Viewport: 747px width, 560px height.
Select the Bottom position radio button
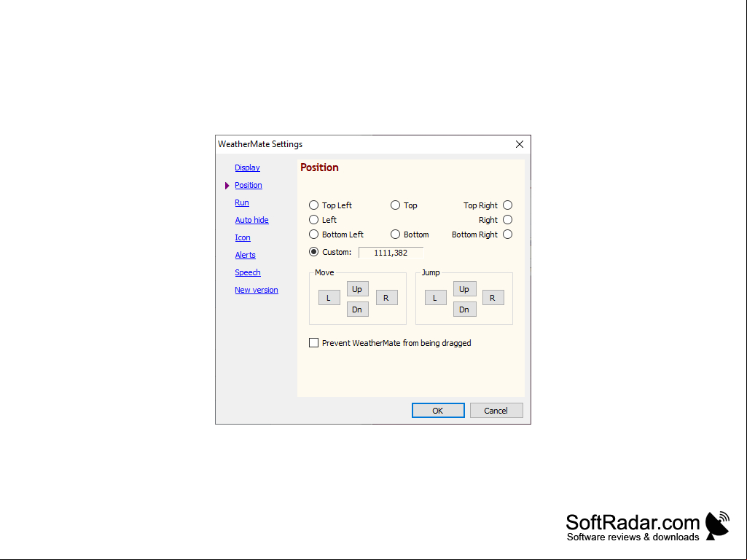[x=395, y=234]
